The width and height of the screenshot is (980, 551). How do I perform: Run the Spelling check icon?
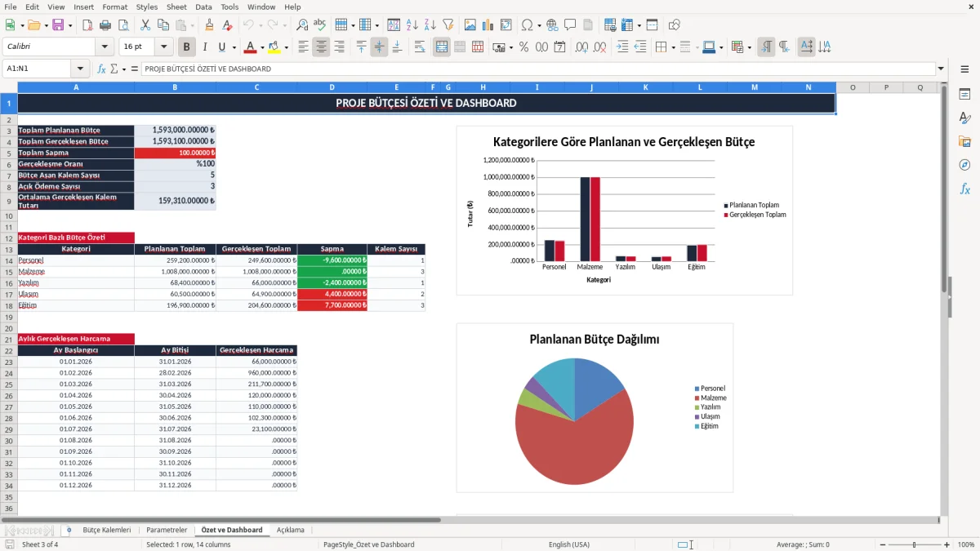click(319, 25)
